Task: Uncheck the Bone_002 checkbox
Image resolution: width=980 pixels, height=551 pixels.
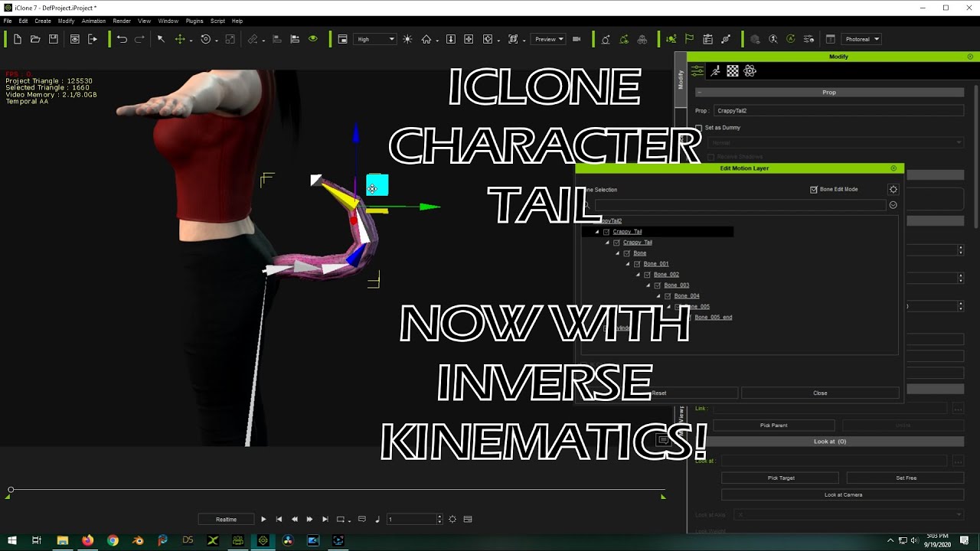Action: click(647, 275)
